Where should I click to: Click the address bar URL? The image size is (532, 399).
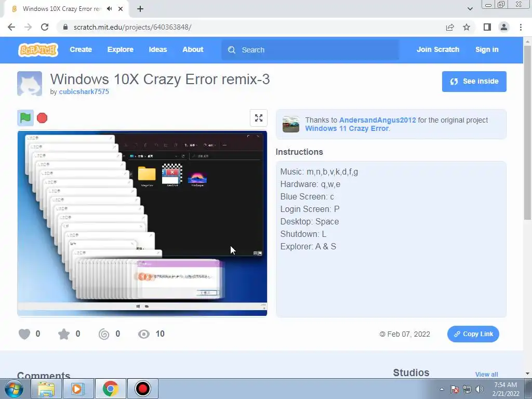pos(132,27)
